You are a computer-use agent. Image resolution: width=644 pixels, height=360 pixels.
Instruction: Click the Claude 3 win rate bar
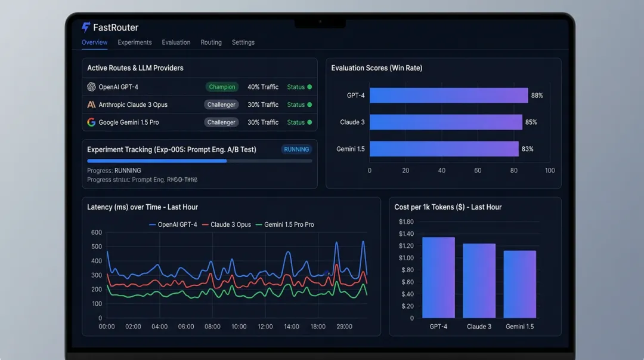tap(445, 122)
